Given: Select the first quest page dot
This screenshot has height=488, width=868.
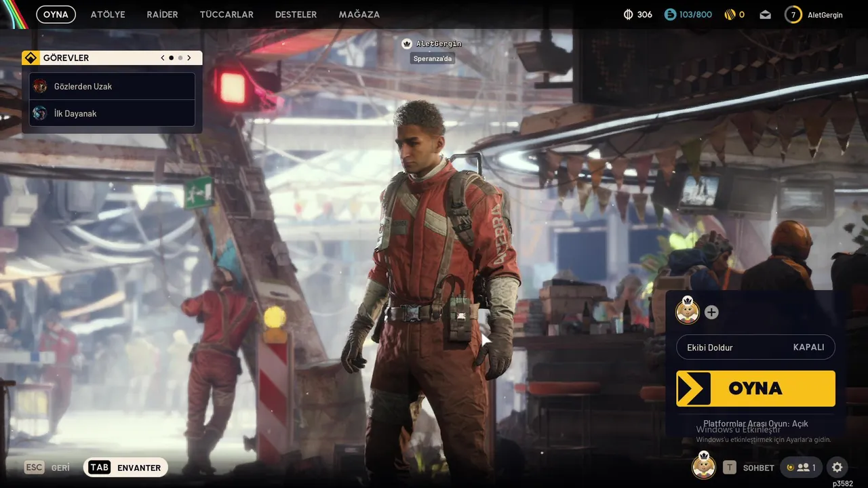Looking at the screenshot, I should (x=171, y=58).
